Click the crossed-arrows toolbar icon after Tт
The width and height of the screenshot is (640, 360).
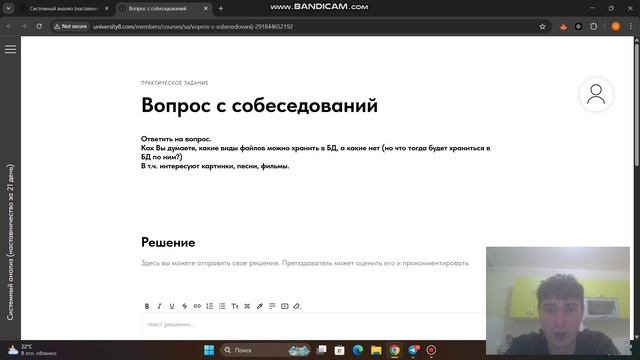click(x=247, y=306)
